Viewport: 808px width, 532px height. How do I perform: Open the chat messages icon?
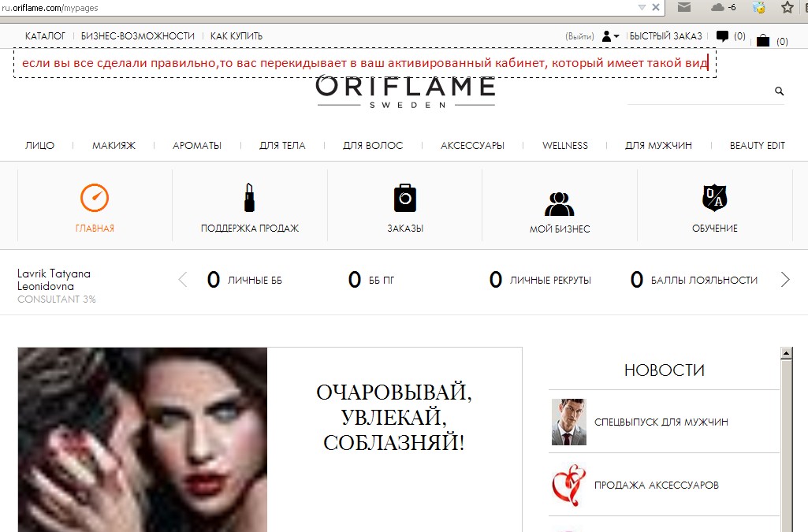point(722,36)
